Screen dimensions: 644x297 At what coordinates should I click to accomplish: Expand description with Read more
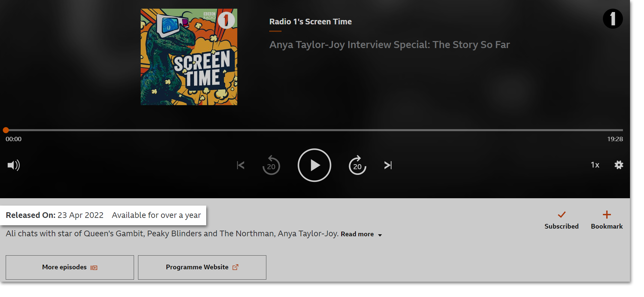tap(361, 234)
